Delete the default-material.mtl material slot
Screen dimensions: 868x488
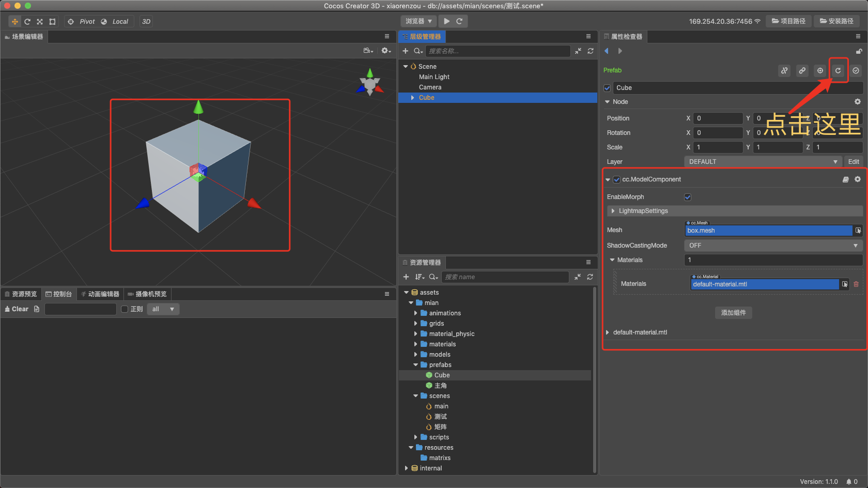tap(856, 284)
